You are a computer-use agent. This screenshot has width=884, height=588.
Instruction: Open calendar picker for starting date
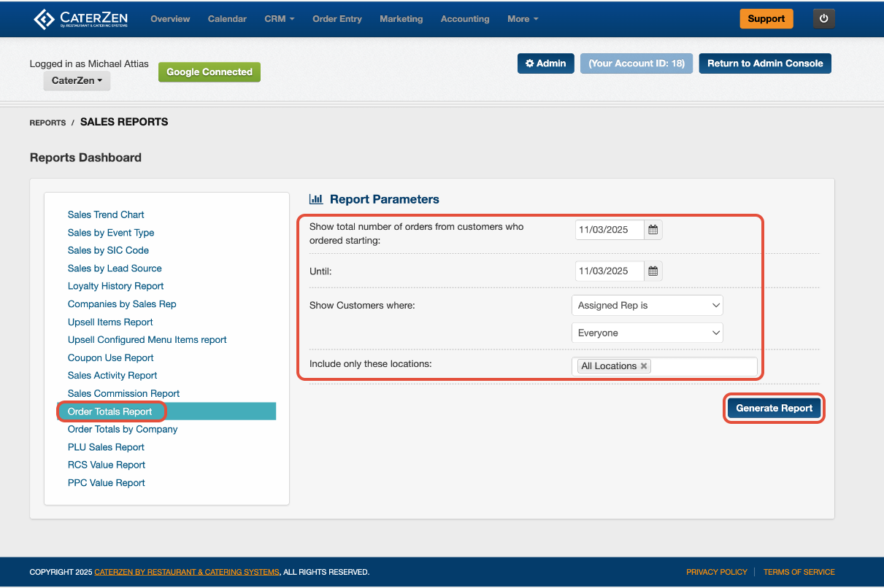(x=653, y=230)
